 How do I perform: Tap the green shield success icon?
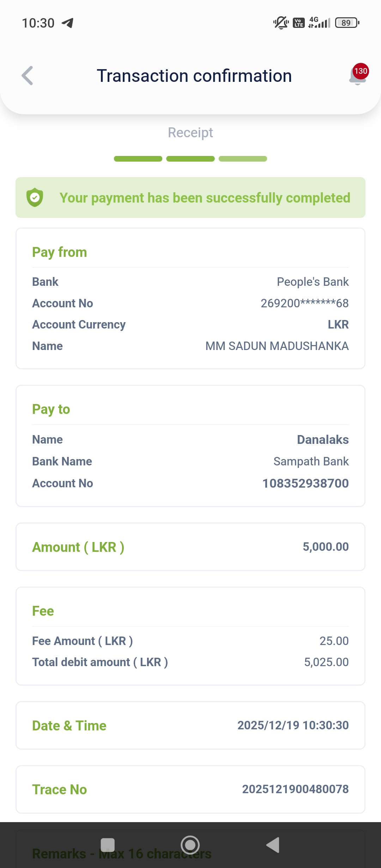point(35,198)
